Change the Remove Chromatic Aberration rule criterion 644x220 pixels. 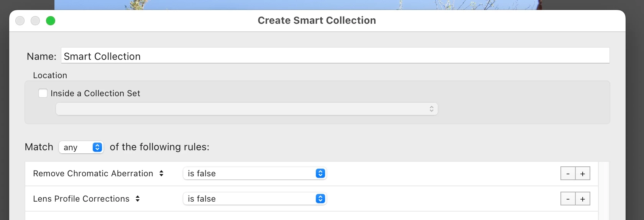click(x=98, y=173)
